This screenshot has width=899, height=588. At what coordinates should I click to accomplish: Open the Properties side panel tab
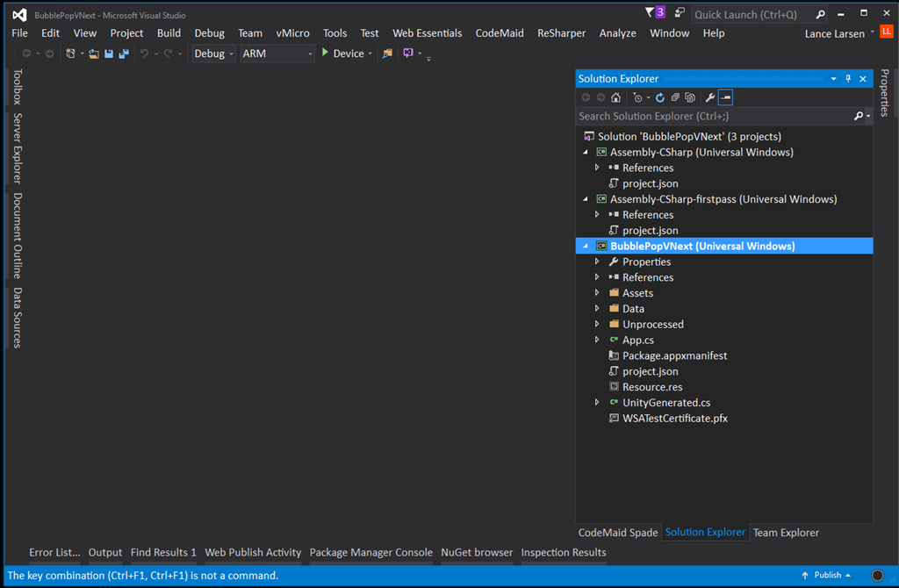click(x=885, y=93)
